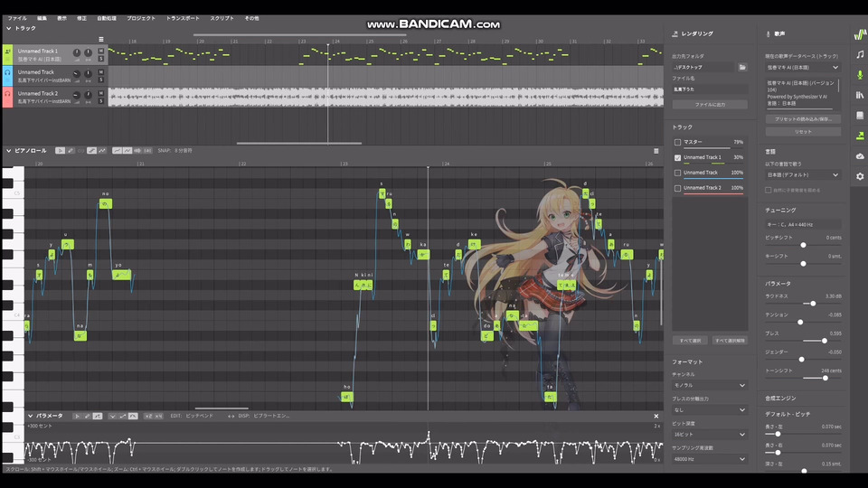The image size is (868, 488).
Task: Uncheck Unnamed Track 1 render checkbox
Action: pyautogui.click(x=677, y=157)
